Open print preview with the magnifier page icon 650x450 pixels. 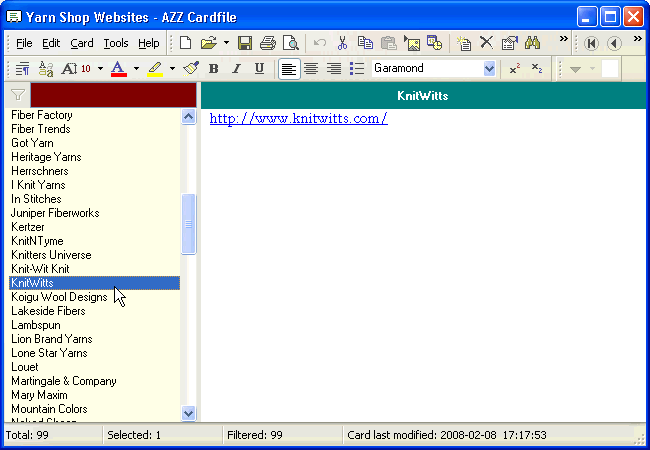point(291,43)
